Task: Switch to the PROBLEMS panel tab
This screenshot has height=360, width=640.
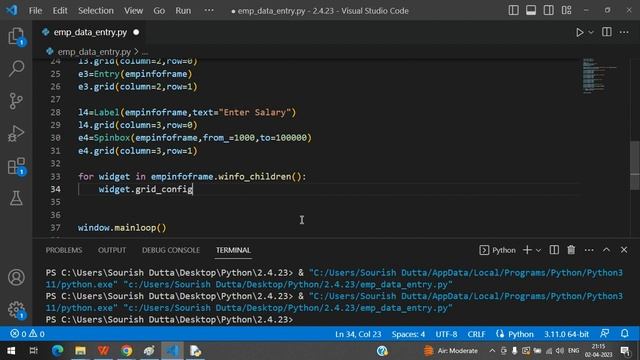Action: (64, 250)
